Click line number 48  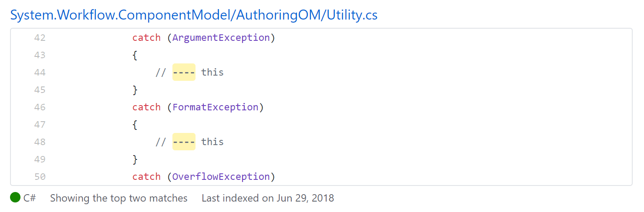(40, 142)
